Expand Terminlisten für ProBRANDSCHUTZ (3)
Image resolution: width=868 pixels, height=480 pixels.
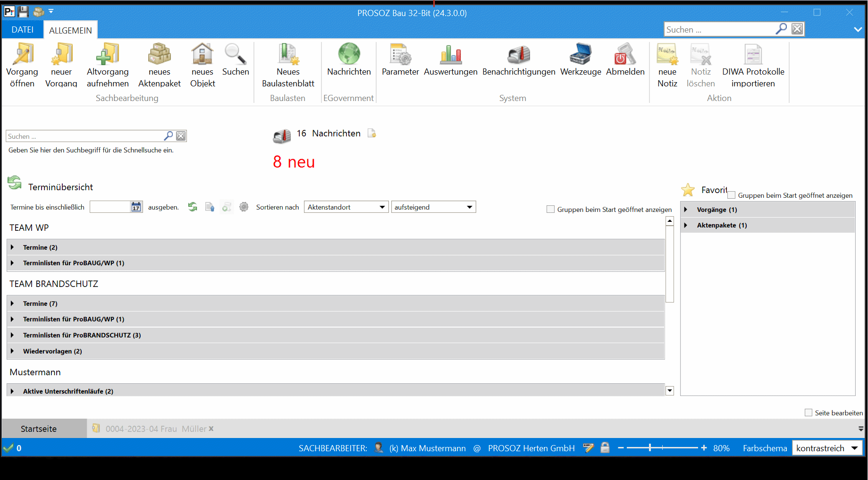[x=12, y=335]
